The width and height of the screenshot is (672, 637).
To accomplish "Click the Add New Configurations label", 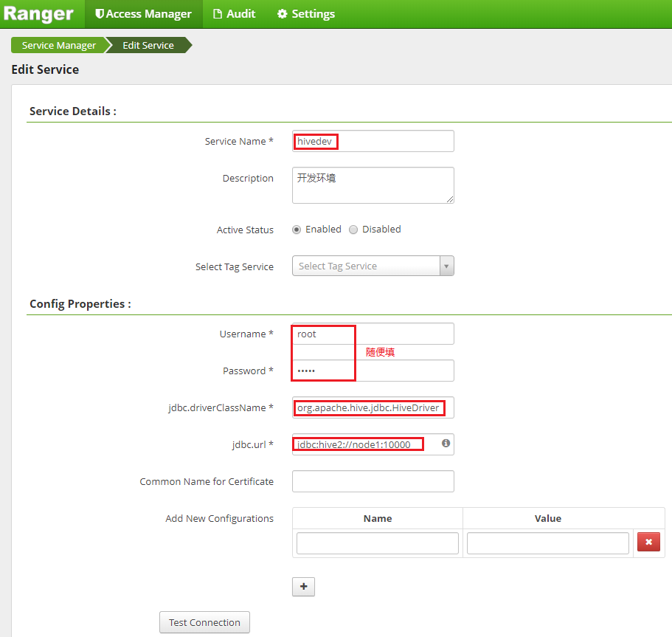I will coord(219,519).
